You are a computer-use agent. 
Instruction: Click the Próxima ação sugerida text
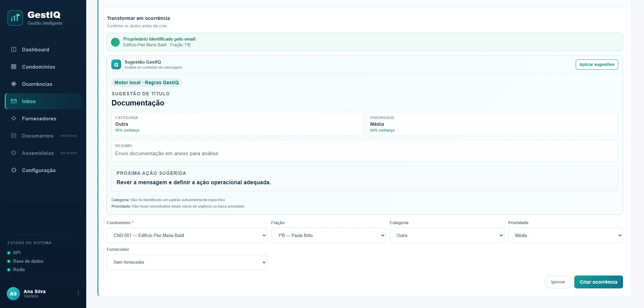pyautogui.click(x=194, y=183)
